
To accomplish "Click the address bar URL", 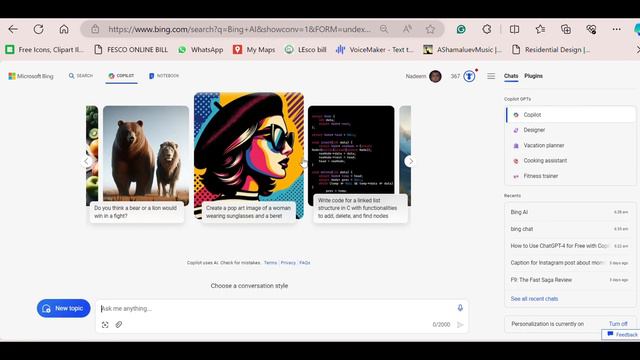I will (240, 29).
